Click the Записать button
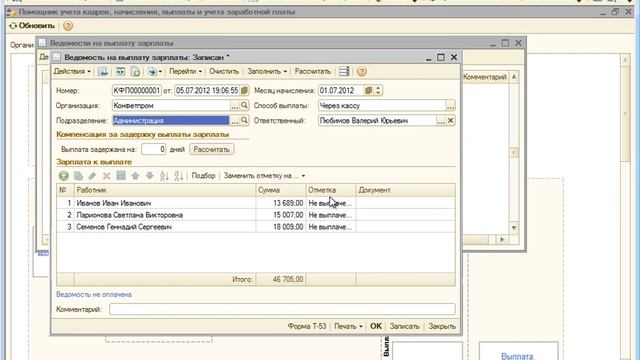This screenshot has width=640, height=360. tap(404, 326)
